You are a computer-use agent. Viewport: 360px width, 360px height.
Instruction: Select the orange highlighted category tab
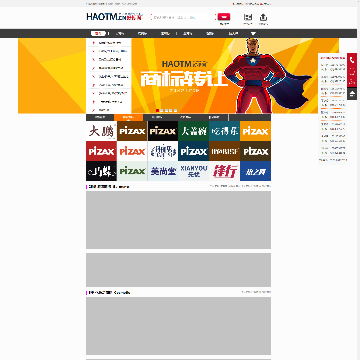click(128, 117)
